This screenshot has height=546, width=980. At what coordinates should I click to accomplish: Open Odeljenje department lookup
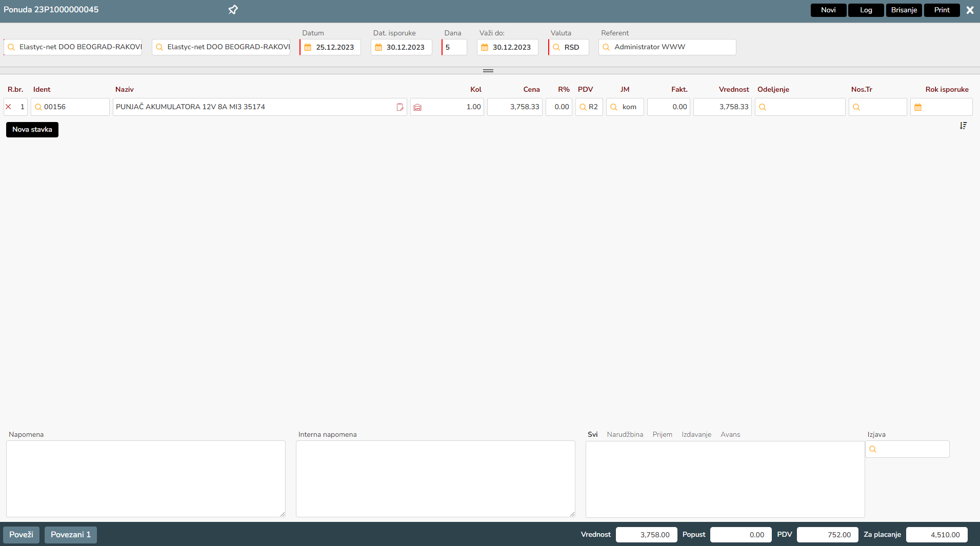pyautogui.click(x=763, y=107)
